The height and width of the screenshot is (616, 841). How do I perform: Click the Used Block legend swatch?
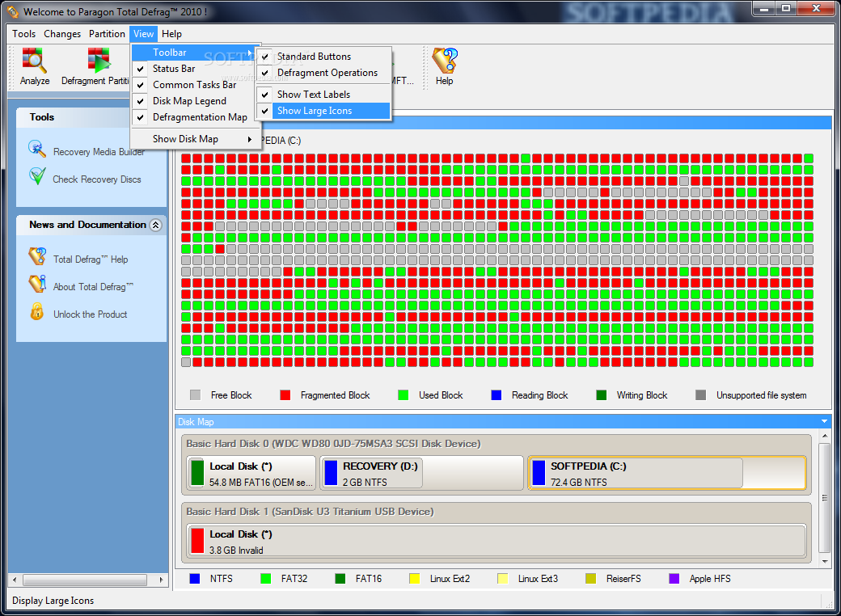click(x=404, y=395)
